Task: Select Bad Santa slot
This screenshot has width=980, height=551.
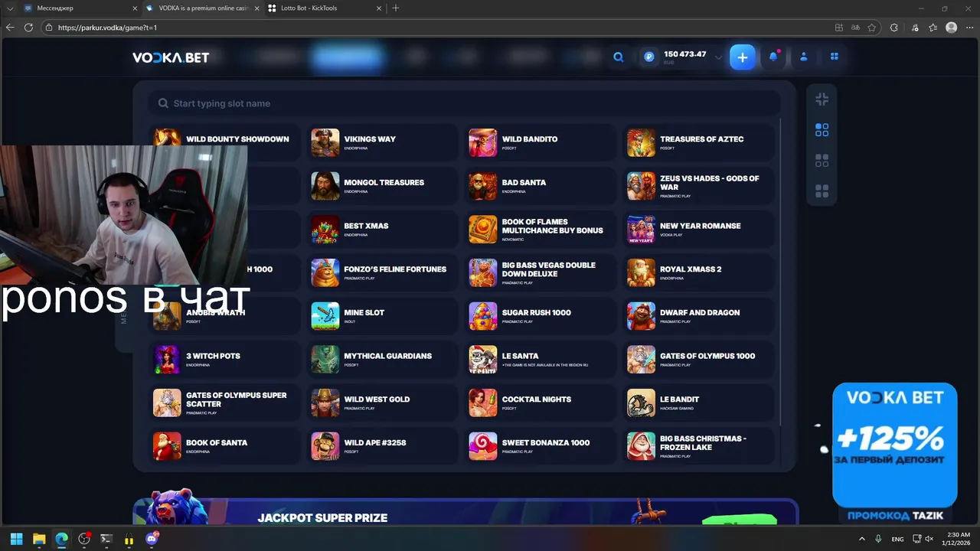Action: pos(540,186)
